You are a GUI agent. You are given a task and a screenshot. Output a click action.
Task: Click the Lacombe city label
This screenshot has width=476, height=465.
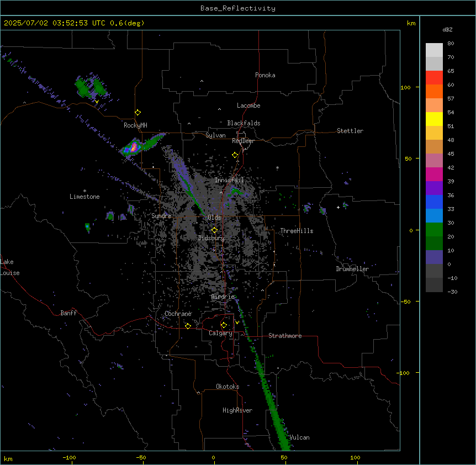click(x=248, y=105)
